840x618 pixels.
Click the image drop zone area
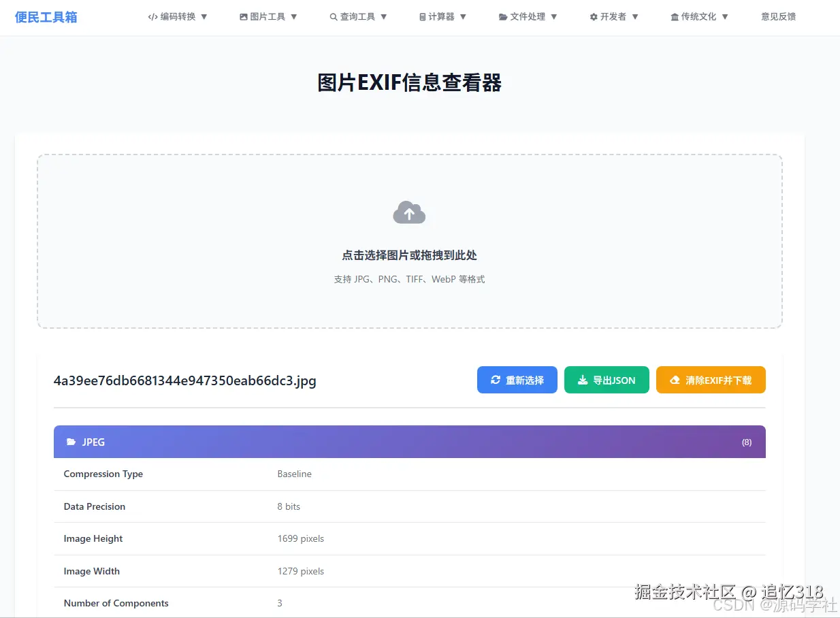408,242
